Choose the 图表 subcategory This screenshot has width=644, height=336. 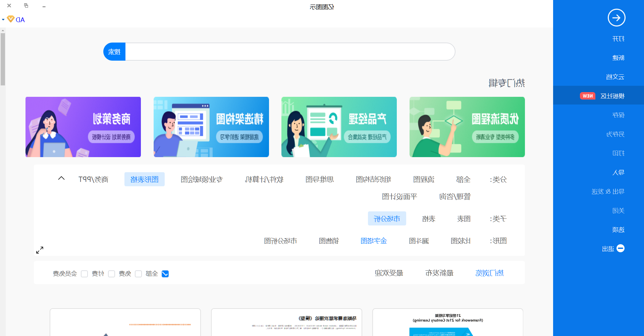coord(464,219)
